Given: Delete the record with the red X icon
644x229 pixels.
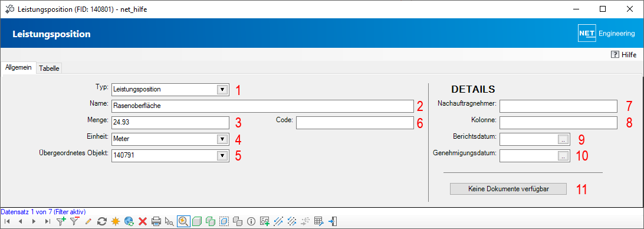Looking at the screenshot, I should (143, 221).
